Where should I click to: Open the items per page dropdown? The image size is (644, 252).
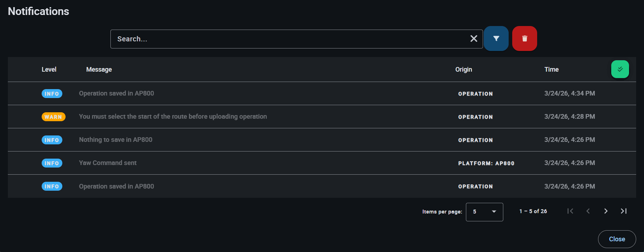484,212
